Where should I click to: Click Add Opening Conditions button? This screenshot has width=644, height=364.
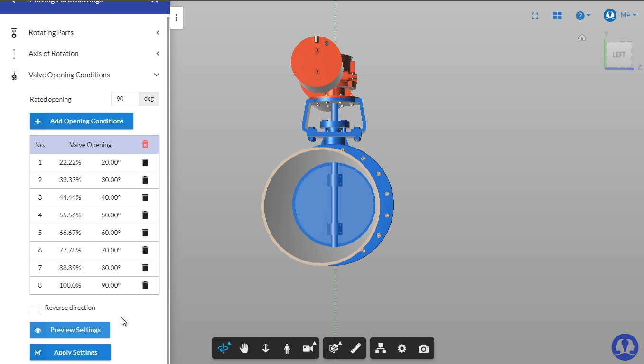coord(82,121)
